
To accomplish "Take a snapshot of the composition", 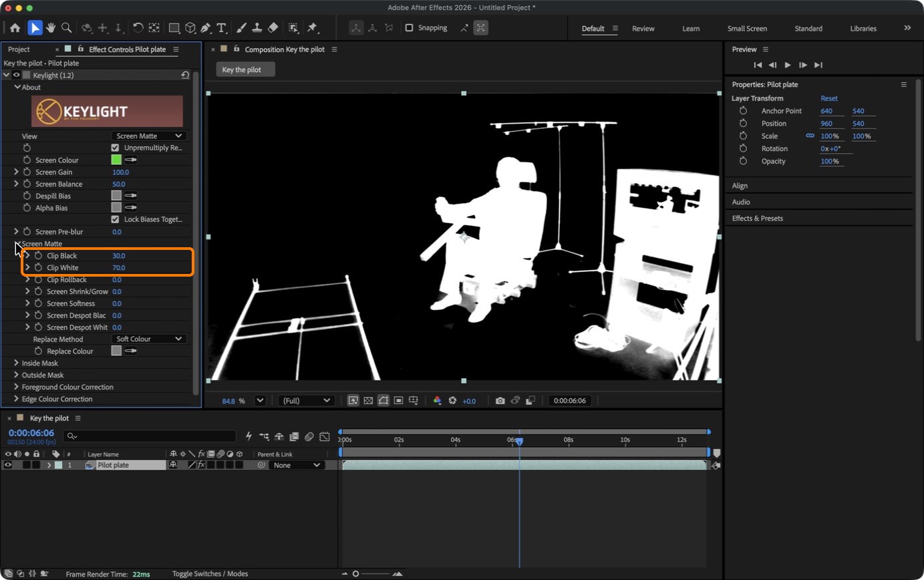I will pos(500,401).
